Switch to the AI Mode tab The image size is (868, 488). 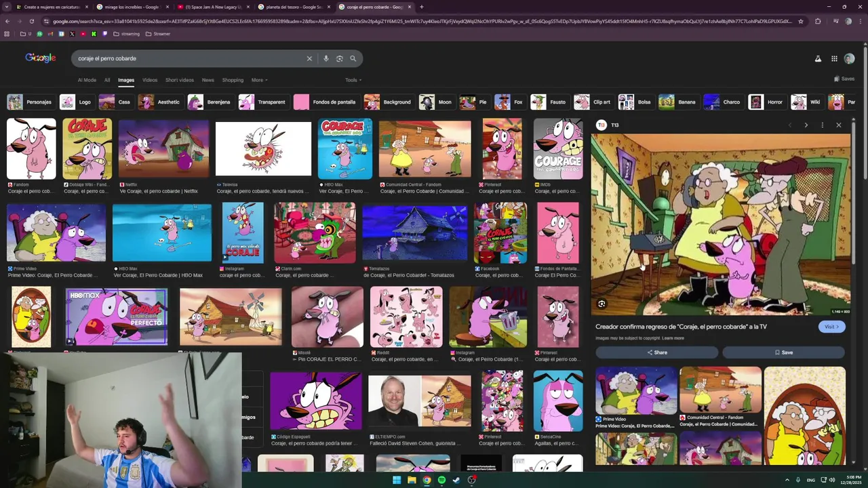(87, 80)
